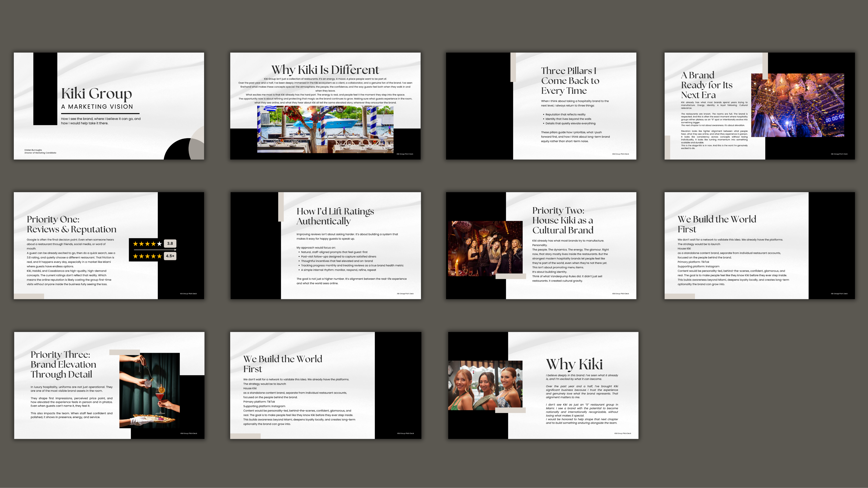868x488 pixels.
Task: Click the confetti nightclub image on Next Era slide
Action: [x=797, y=105]
